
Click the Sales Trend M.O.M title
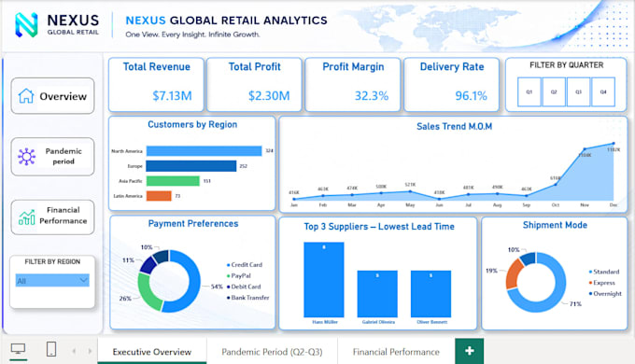(x=455, y=127)
